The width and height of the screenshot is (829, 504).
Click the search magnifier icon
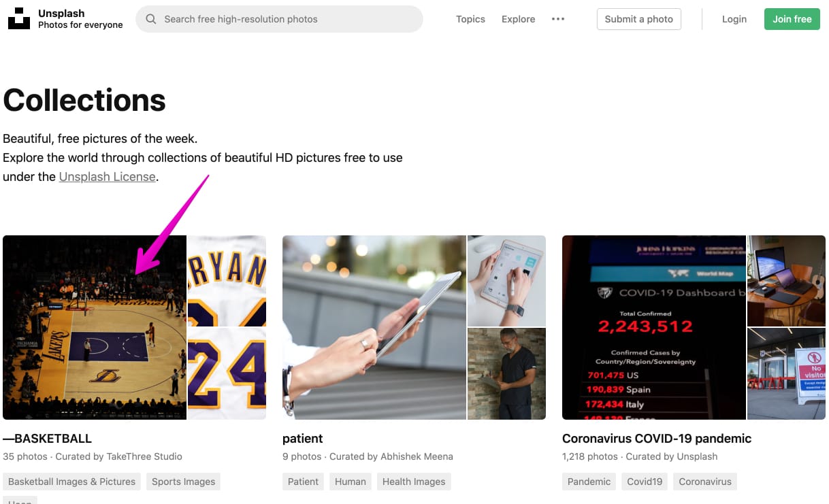pos(151,19)
